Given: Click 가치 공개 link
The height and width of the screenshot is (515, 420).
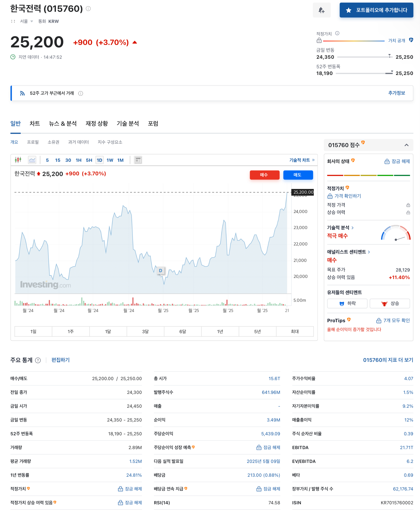Looking at the screenshot, I should point(396,41).
